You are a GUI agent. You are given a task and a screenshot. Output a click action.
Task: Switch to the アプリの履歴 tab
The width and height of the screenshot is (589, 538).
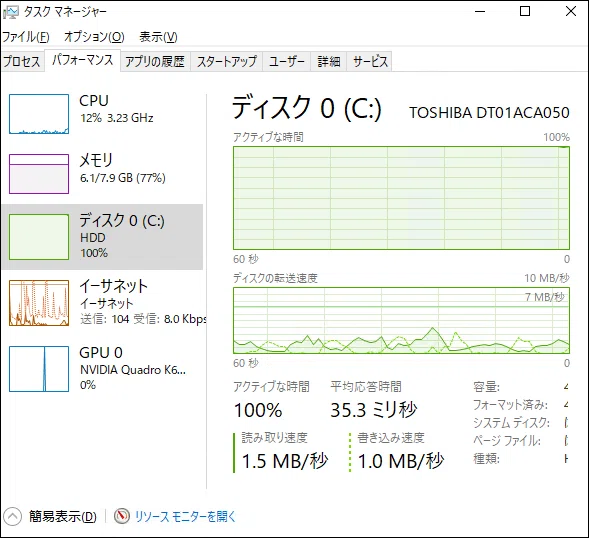(x=155, y=61)
